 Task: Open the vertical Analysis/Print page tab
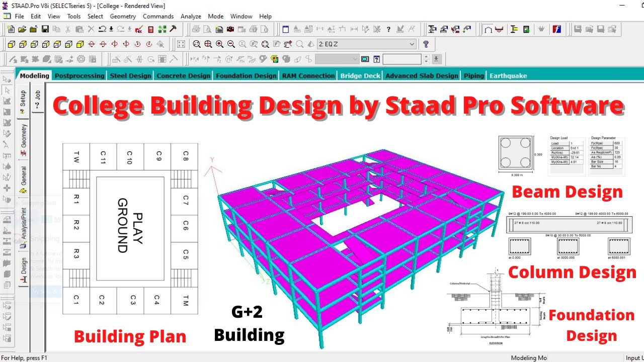pos(23,228)
